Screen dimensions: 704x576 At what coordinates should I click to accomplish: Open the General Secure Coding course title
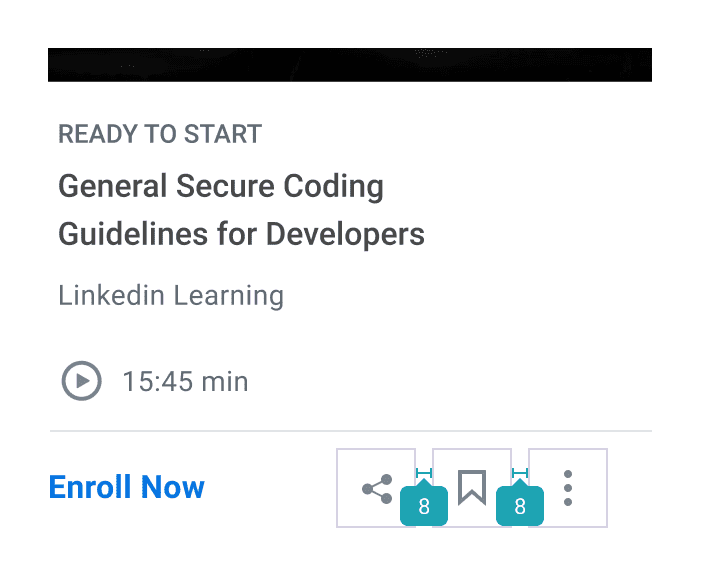(x=221, y=186)
